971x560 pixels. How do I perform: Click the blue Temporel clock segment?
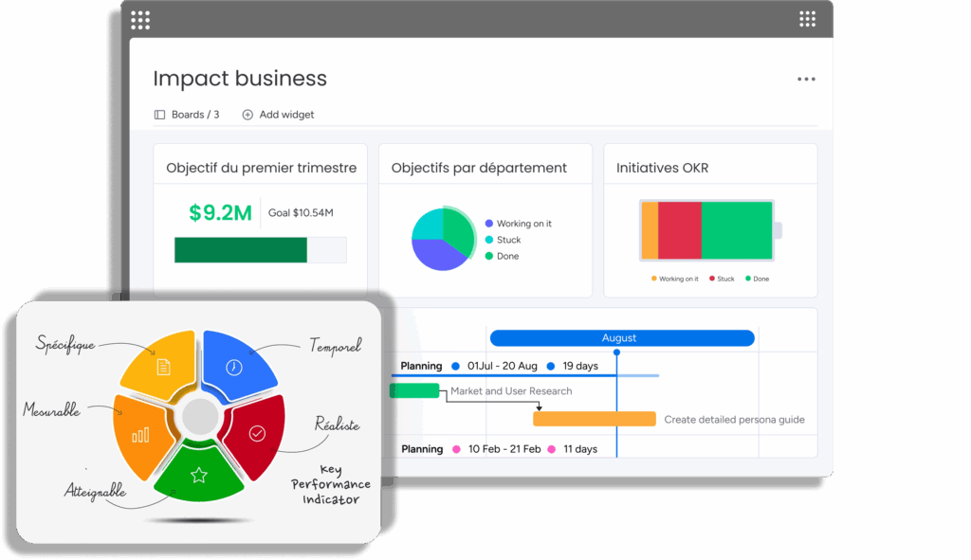click(236, 365)
